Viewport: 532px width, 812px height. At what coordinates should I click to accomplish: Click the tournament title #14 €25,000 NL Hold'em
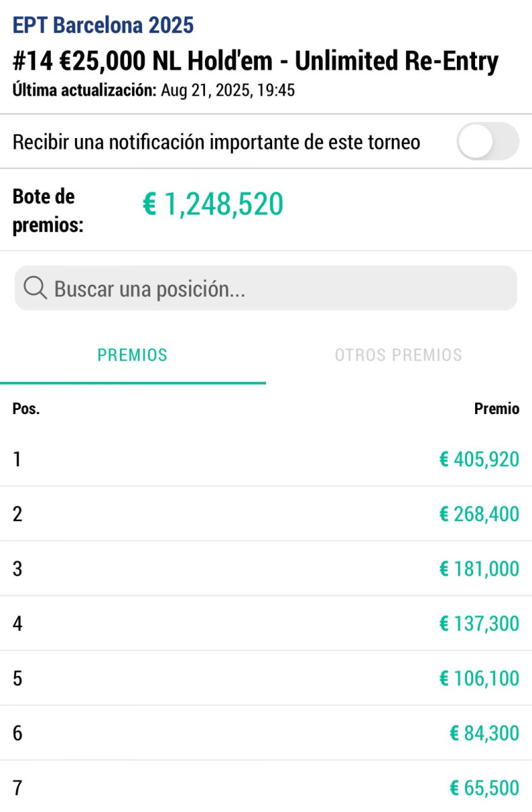[255, 61]
